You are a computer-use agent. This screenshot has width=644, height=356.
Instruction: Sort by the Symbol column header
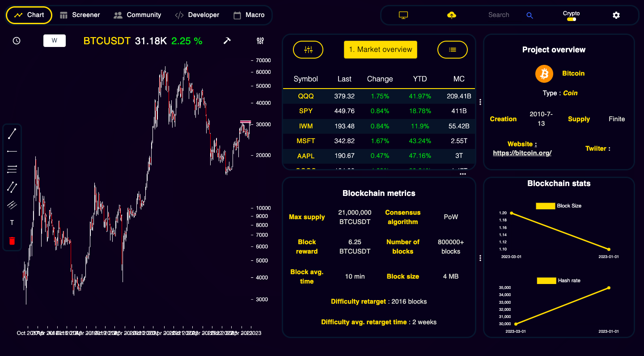[306, 79]
